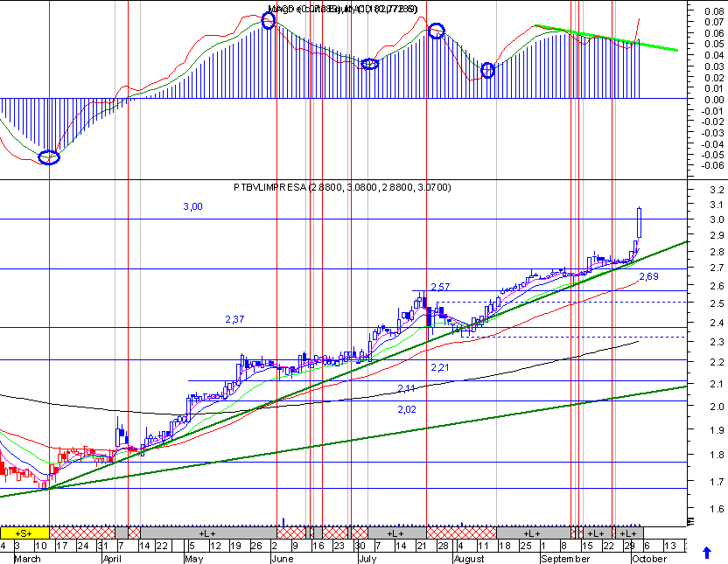Viewport: 728px width, 564px height.
Task: Click the blue up arrow icon
Action: pos(707,553)
